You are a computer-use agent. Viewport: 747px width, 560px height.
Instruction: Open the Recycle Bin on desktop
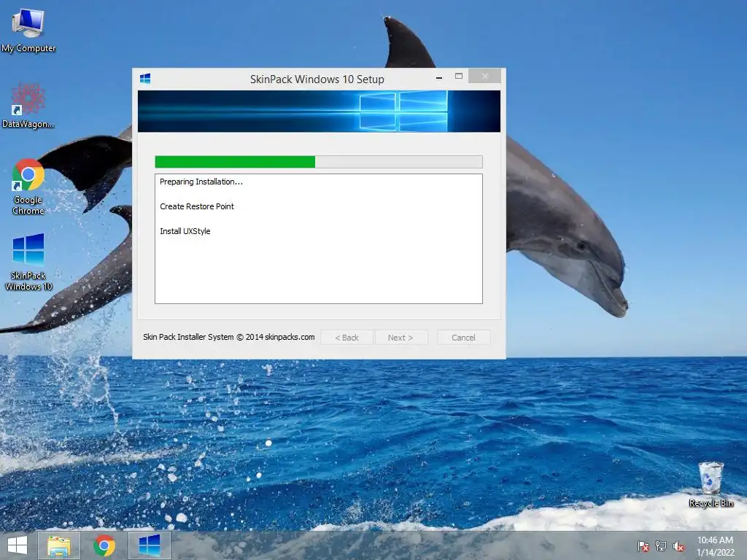point(711,484)
